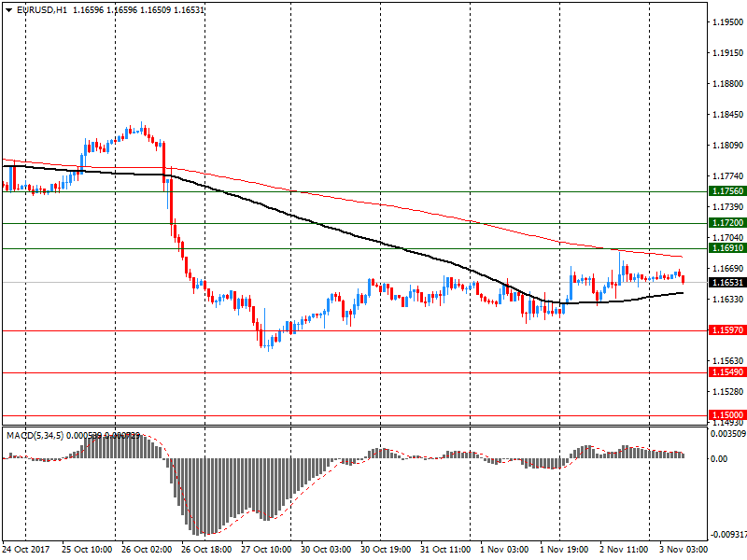The height and width of the screenshot is (560, 747).
Task: Click the 1.16330 price axis value
Action: 727,300
